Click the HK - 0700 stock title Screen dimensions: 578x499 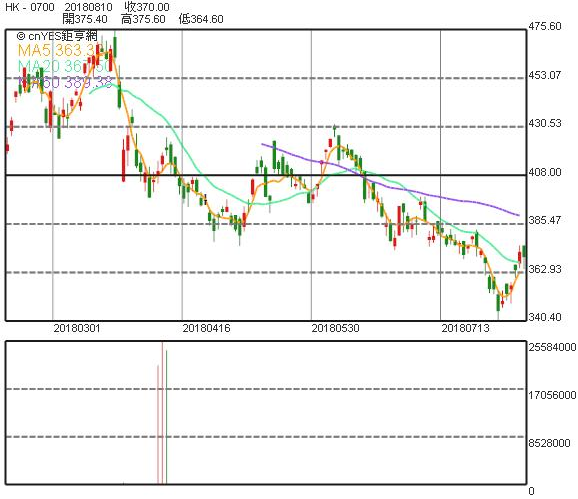pyautogui.click(x=29, y=7)
